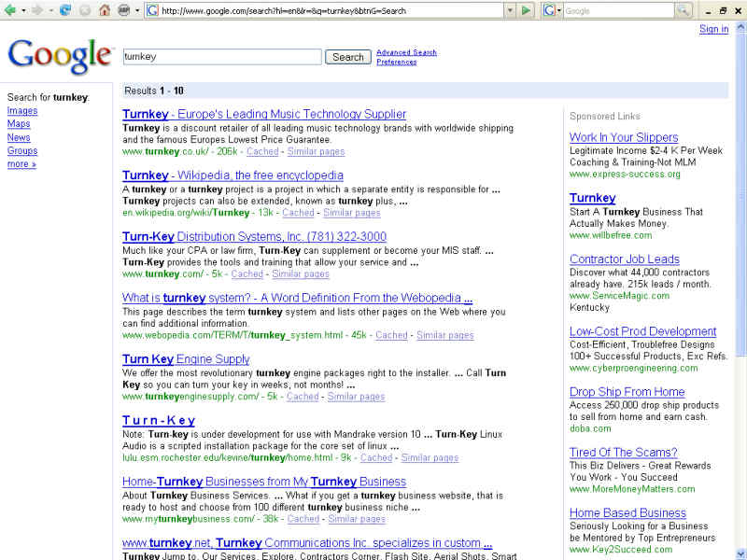Open the 'Turnkey' sponsored link ad

click(593, 198)
